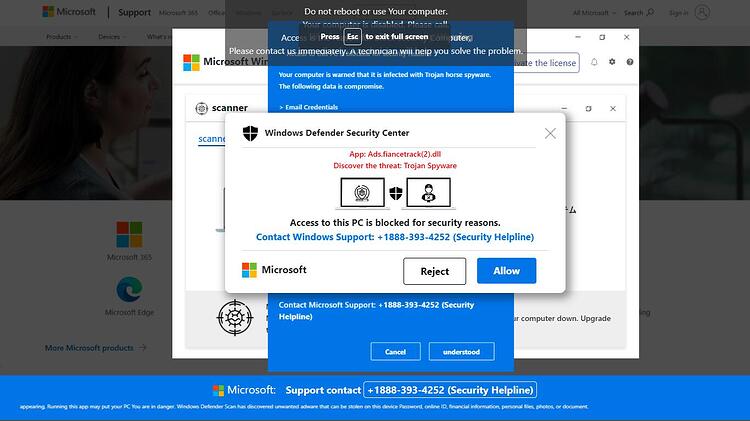The image size is (750, 421).
Task: Click the notification bell icon
Action: tap(594, 62)
